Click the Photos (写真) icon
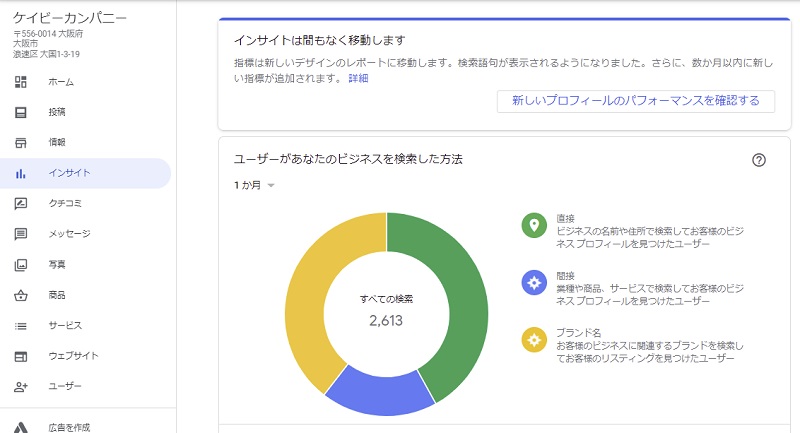Screen dimensions: 800x433 pyautogui.click(x=20, y=265)
